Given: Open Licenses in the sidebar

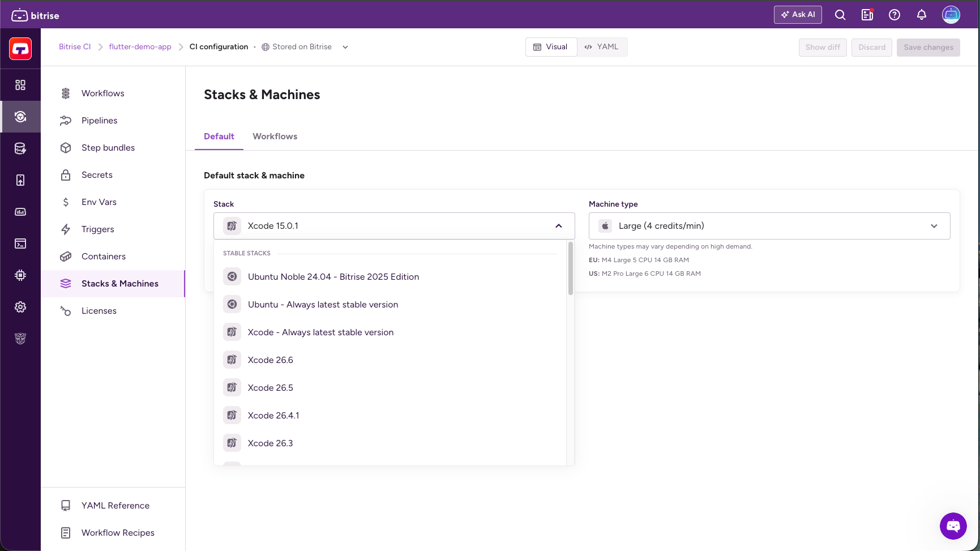Looking at the screenshot, I should coord(113,311).
